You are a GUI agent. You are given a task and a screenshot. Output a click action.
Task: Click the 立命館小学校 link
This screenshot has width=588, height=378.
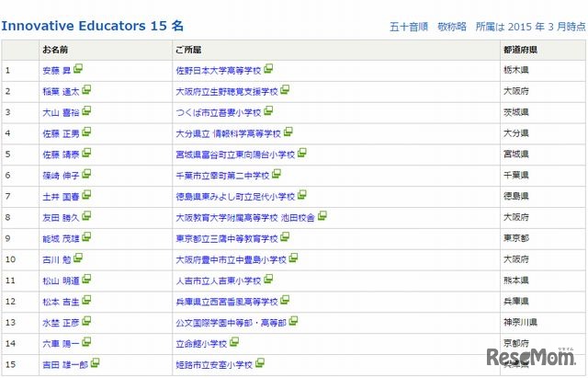pos(202,344)
